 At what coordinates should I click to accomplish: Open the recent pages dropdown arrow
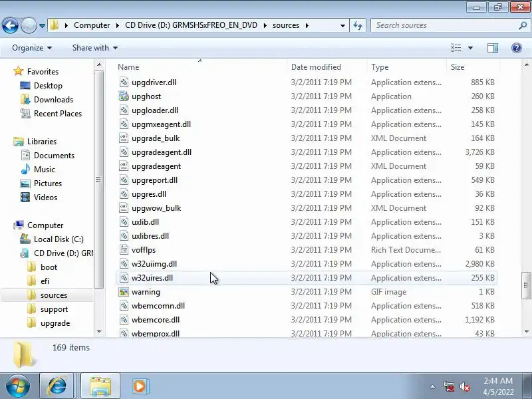(42, 25)
